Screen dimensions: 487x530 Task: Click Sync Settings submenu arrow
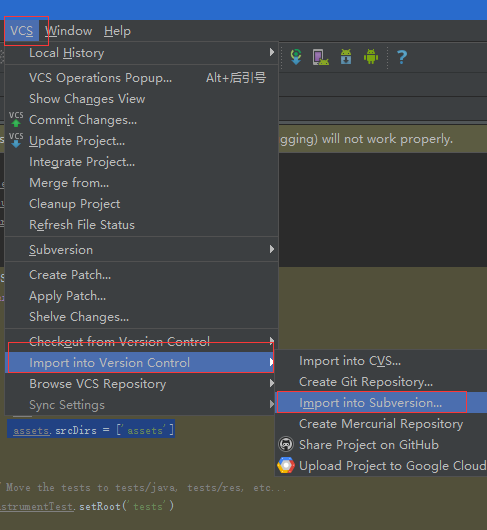[x=271, y=404]
